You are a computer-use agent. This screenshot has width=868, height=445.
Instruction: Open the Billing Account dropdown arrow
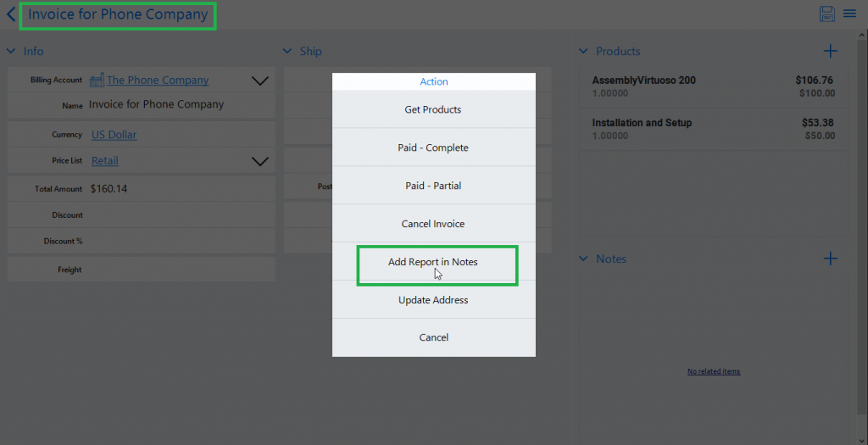(260, 81)
